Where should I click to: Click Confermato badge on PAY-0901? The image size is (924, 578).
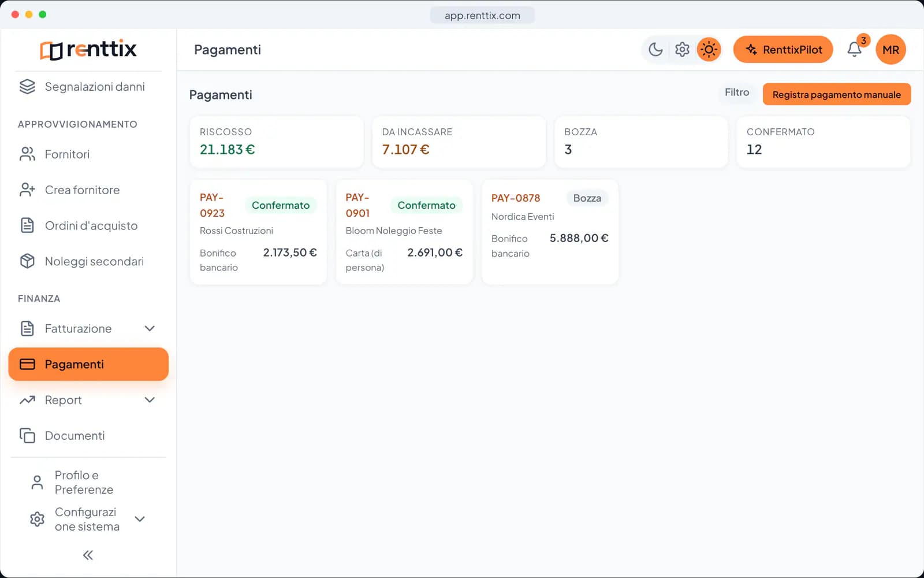click(426, 205)
